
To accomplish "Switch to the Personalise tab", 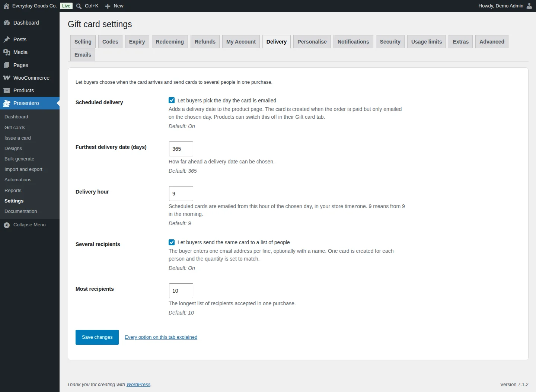I will click(x=312, y=42).
